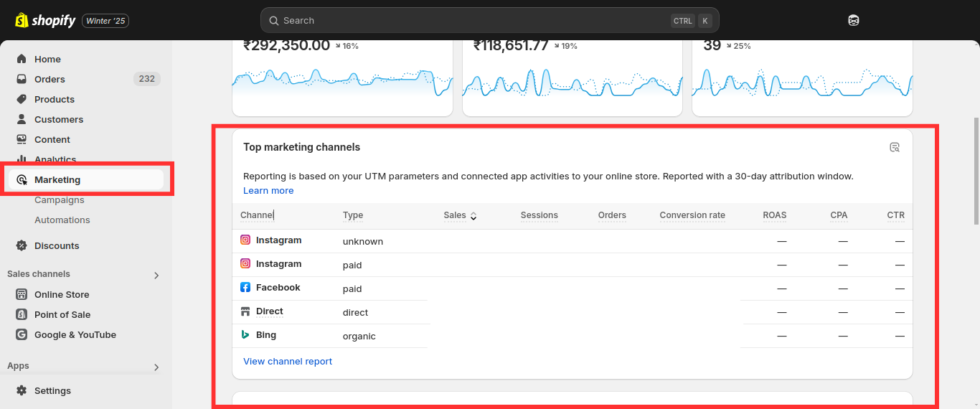Click the Learn more link
Image resolution: width=980 pixels, height=409 pixels.
click(268, 190)
